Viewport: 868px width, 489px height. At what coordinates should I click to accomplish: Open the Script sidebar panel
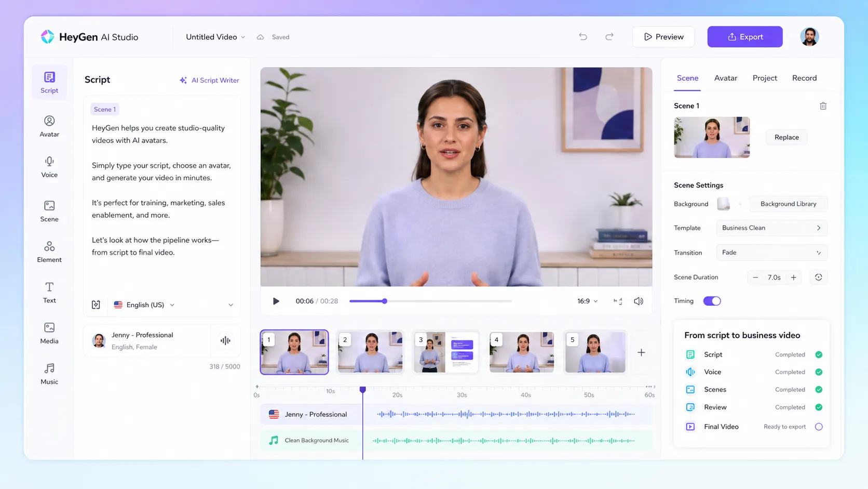click(x=49, y=82)
